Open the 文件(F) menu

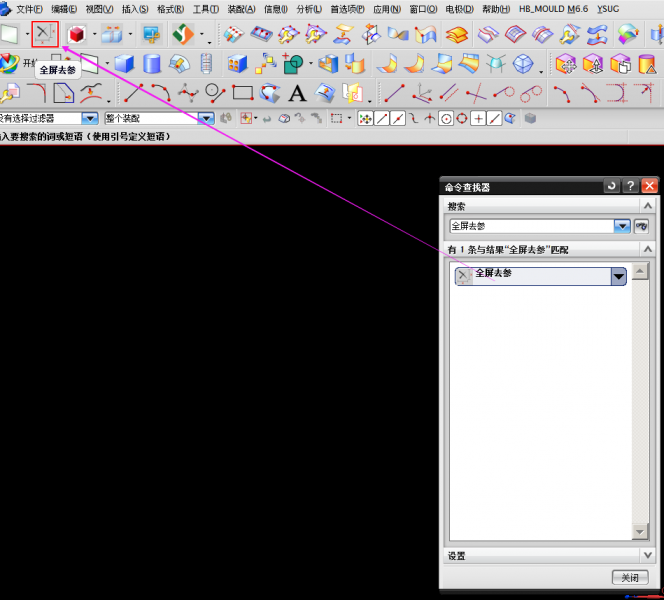click(x=29, y=9)
